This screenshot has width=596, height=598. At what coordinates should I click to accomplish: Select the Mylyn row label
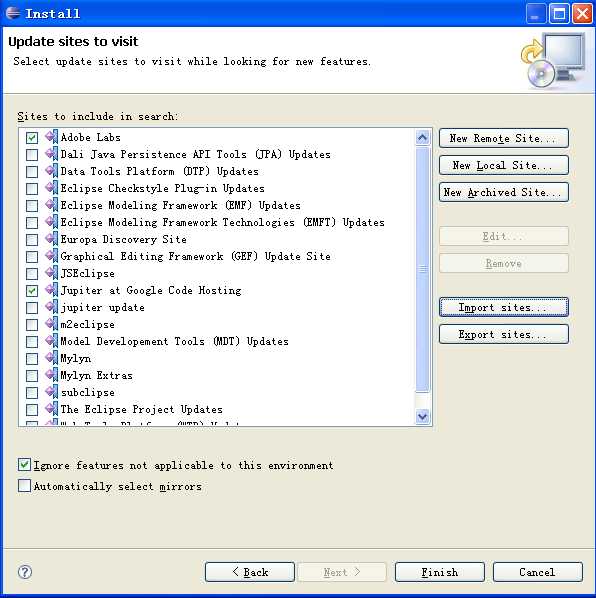[x=76, y=358]
